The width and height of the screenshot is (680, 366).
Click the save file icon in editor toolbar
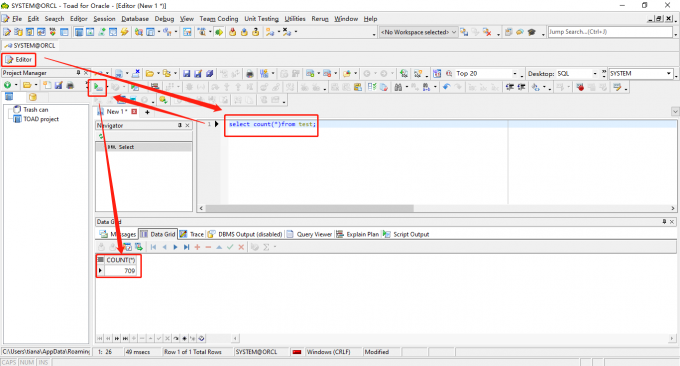point(186,74)
